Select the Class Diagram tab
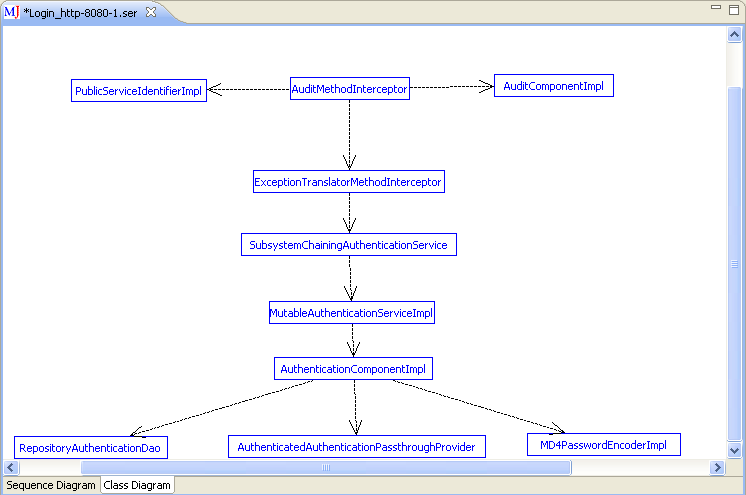Image resolution: width=746 pixels, height=495 pixels. pyautogui.click(x=137, y=485)
